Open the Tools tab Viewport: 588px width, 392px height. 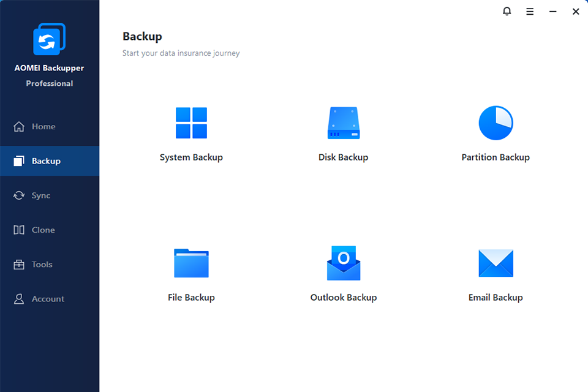[50, 265]
